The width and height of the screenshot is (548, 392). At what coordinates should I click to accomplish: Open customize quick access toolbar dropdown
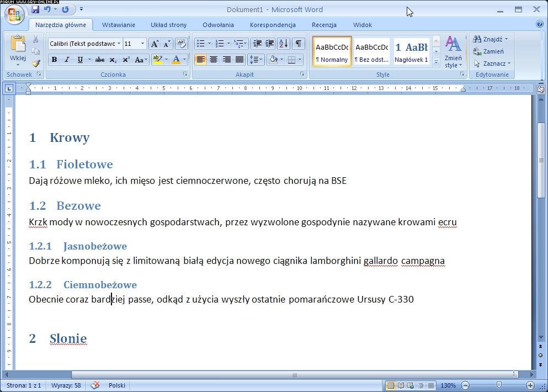[x=81, y=9]
